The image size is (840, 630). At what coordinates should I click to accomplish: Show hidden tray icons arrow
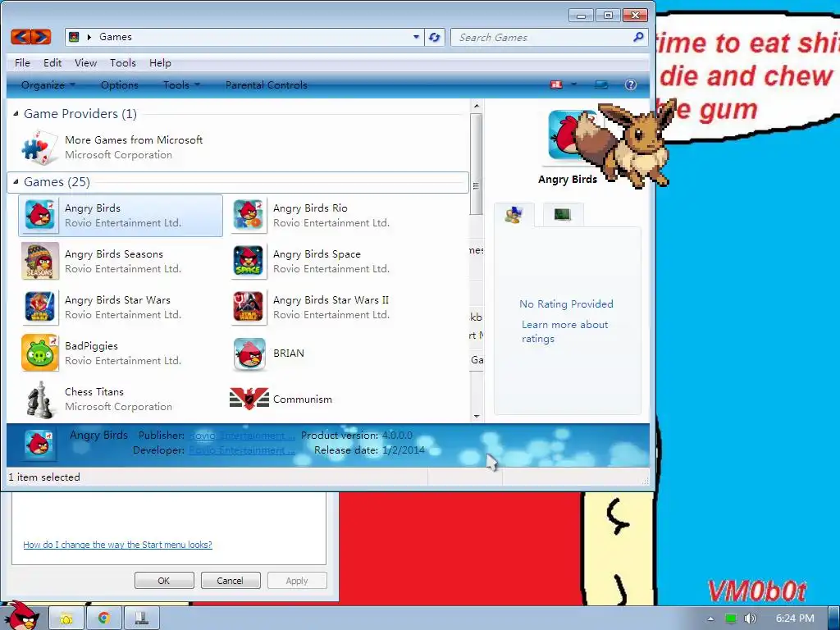[x=710, y=619]
